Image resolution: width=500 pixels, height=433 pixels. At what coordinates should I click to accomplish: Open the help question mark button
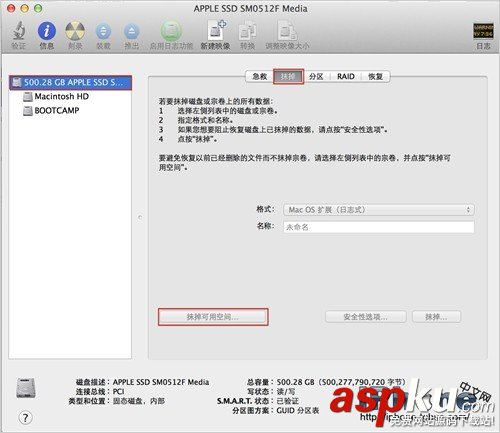click(x=25, y=417)
